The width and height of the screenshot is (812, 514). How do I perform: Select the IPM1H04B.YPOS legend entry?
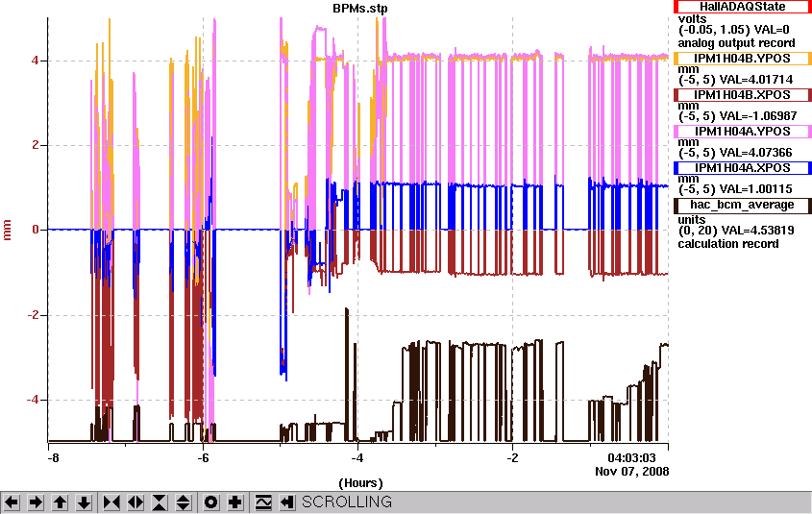tap(742, 59)
